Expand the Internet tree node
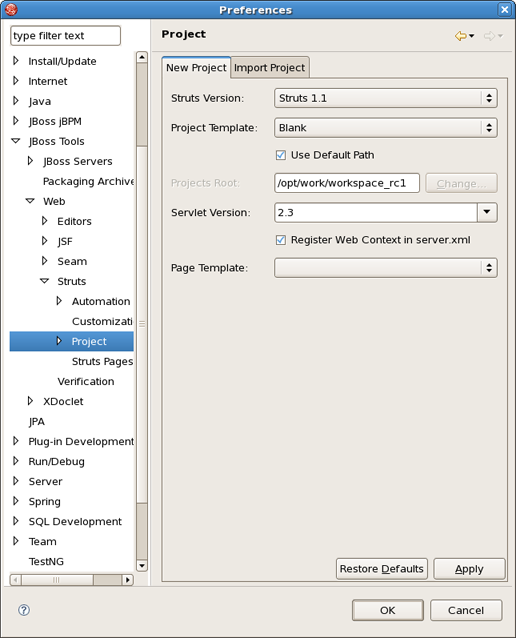This screenshot has width=516, height=638. click(x=16, y=81)
